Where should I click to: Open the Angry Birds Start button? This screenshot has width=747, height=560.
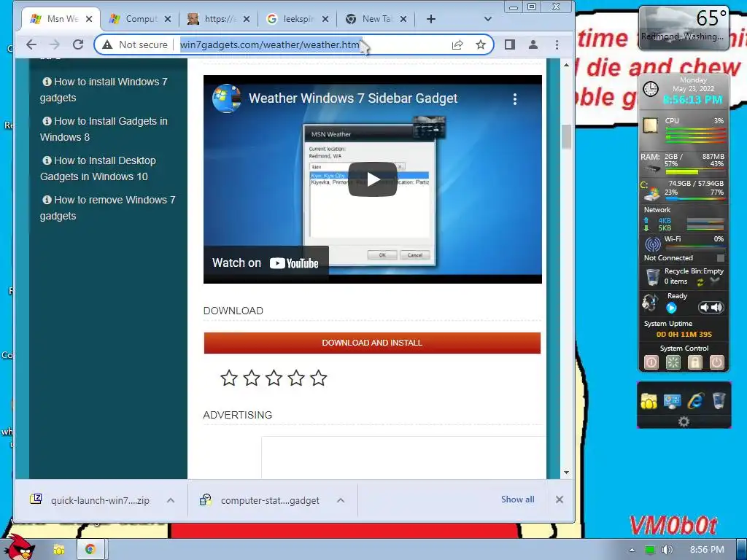[x=19, y=548]
